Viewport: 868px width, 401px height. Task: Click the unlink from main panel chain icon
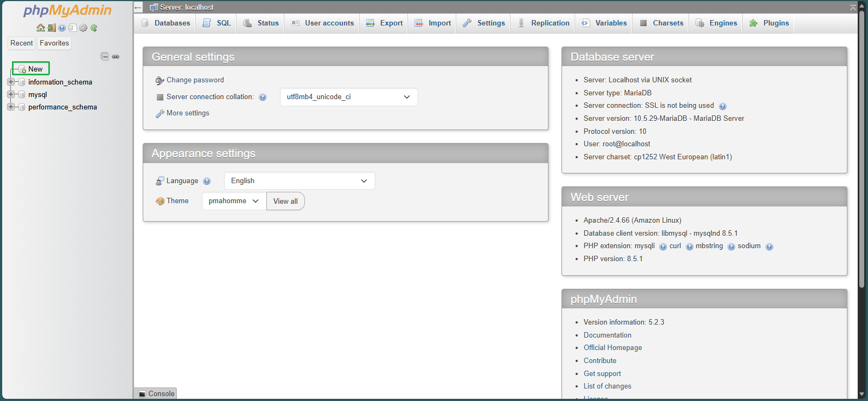point(116,56)
